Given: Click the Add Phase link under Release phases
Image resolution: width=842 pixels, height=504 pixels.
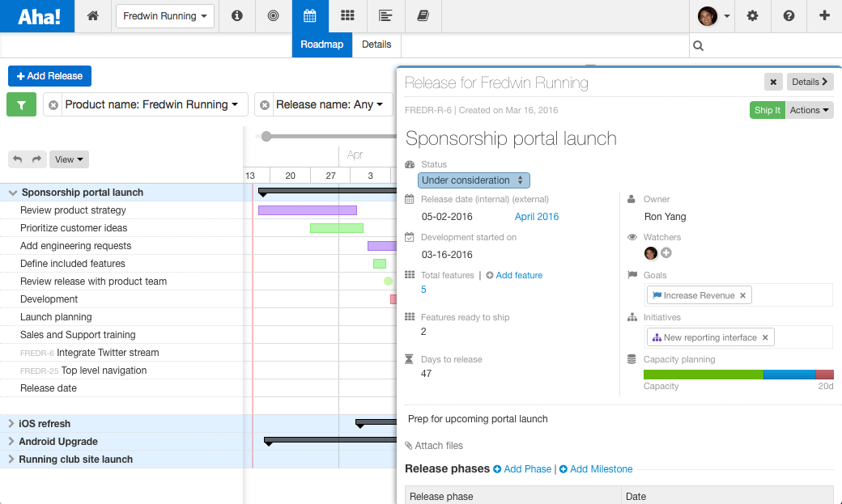Looking at the screenshot, I should click(522, 468).
